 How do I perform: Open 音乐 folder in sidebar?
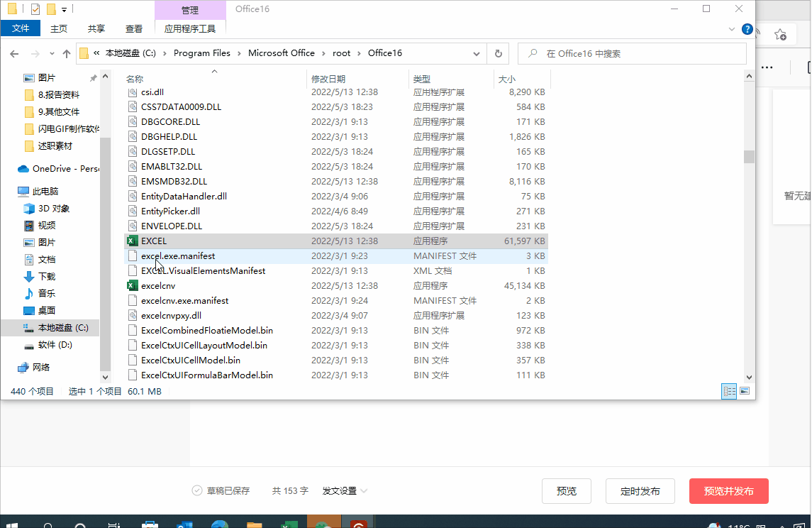point(40,293)
